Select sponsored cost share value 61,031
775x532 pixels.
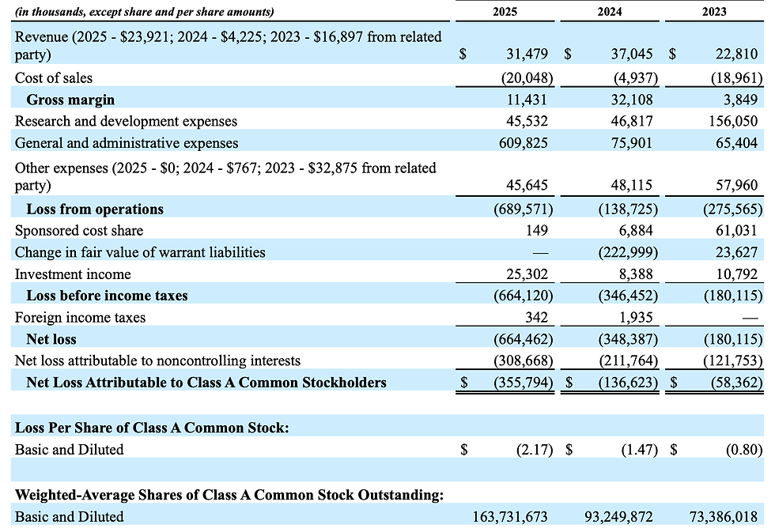(x=736, y=231)
